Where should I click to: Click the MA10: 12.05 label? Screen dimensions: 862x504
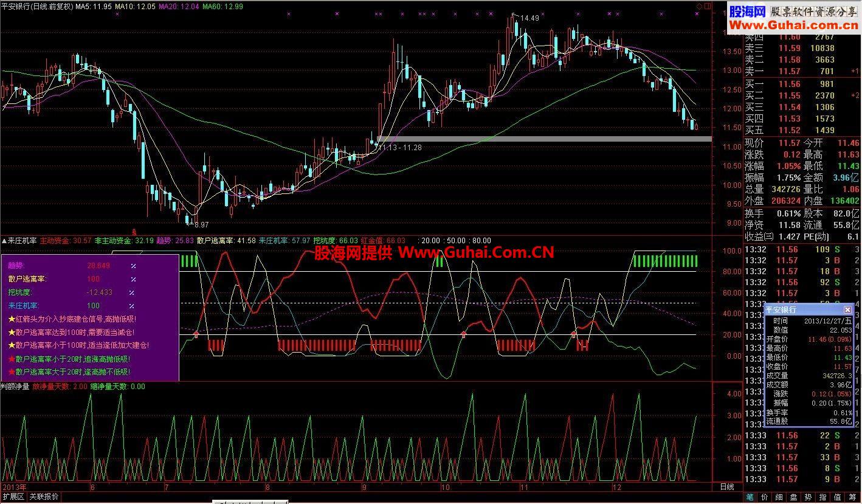(x=136, y=7)
